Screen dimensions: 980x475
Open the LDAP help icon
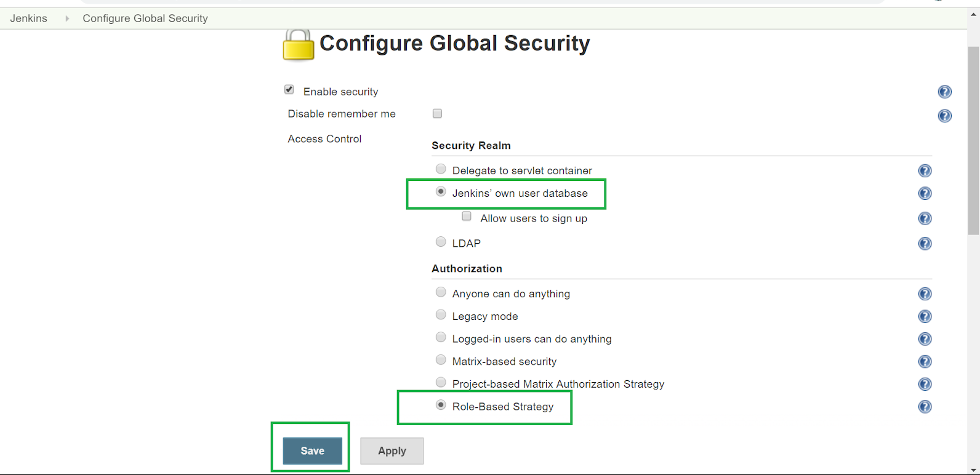pos(925,243)
